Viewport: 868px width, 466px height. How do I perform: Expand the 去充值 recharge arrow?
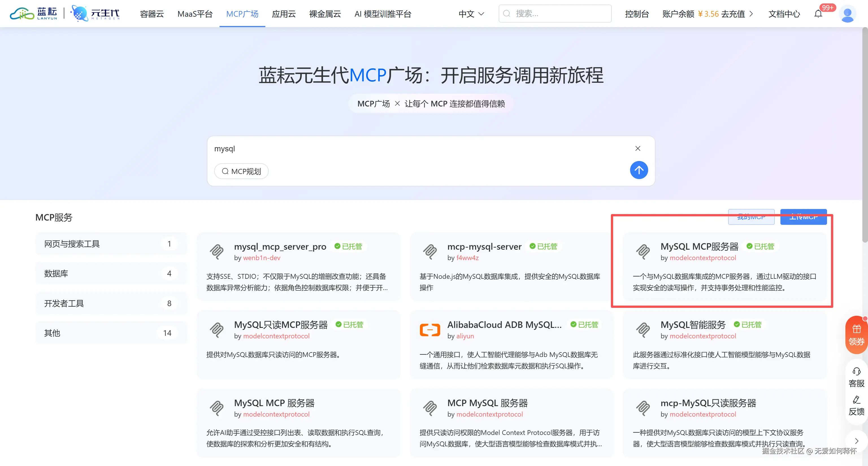coord(751,14)
